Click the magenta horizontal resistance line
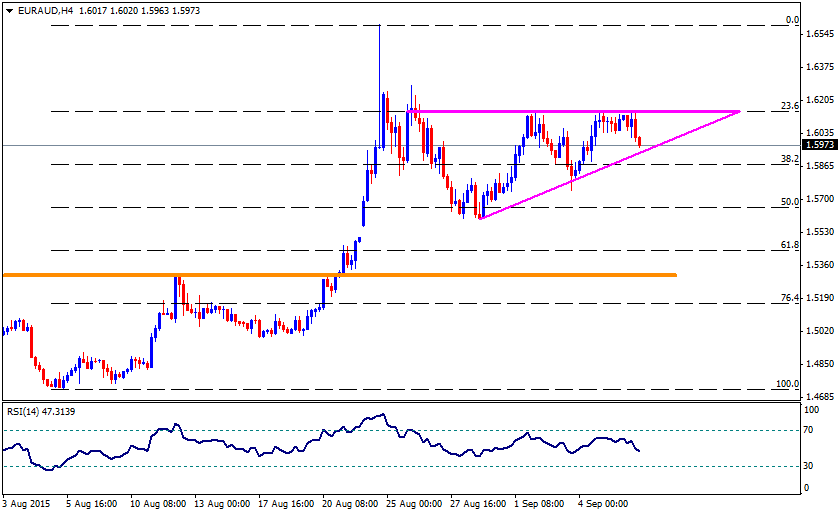Image resolution: width=840 pixels, height=512 pixels. pos(572,111)
